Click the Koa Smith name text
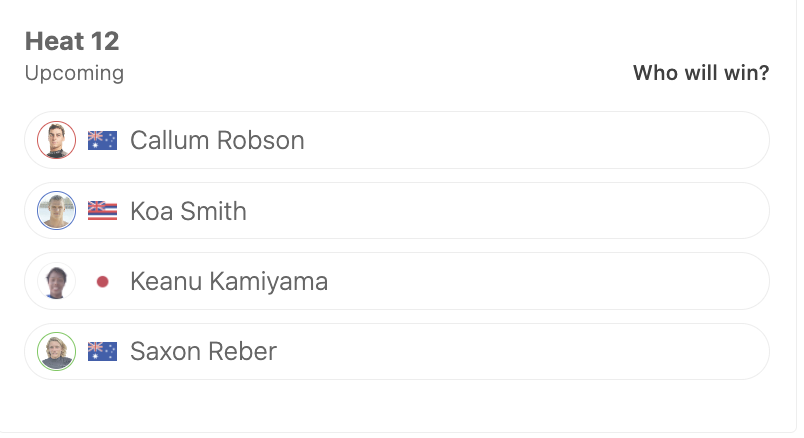This screenshot has height=438, width=804. point(188,211)
